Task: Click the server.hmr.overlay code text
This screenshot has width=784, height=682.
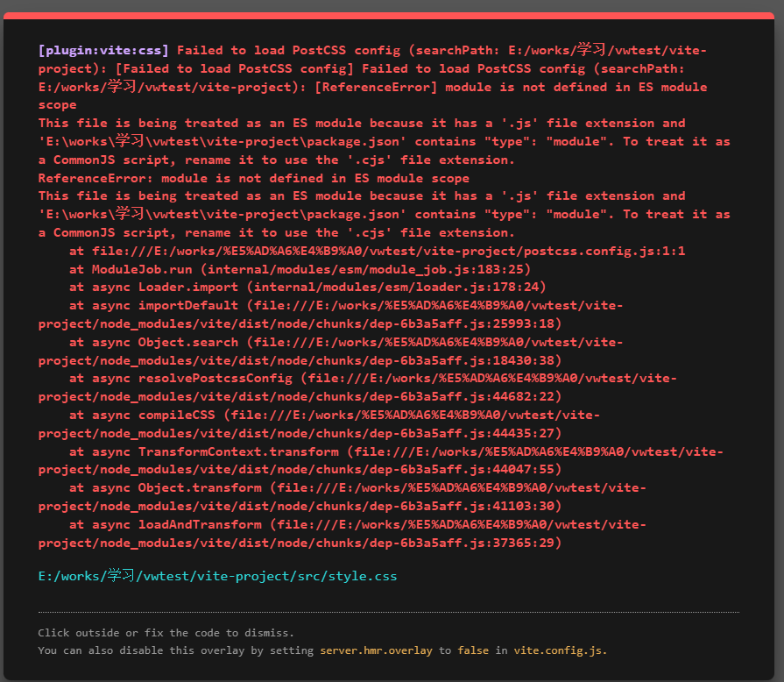Action: click(x=376, y=650)
